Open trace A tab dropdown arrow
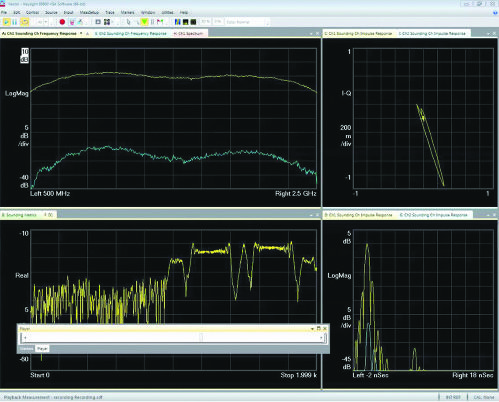The image size is (499, 402). coord(81,33)
